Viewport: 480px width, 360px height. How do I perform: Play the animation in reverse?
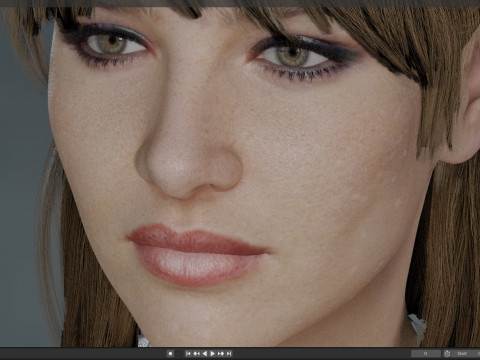tap(205, 353)
